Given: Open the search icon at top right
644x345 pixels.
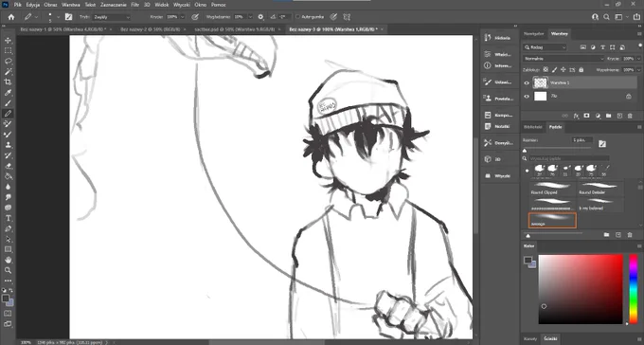Looking at the screenshot, I should pos(607,17).
